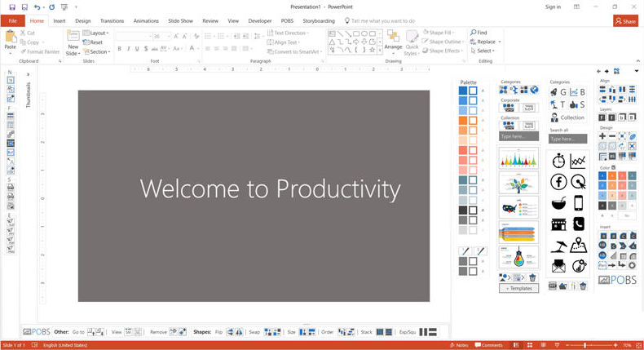Expand the Thumbnails pane arrow
Screen dimensions: 644x350
[x=28, y=74]
